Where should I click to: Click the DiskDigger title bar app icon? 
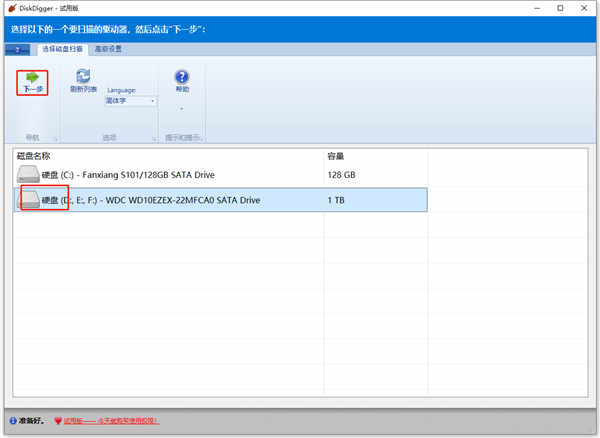(12, 8)
